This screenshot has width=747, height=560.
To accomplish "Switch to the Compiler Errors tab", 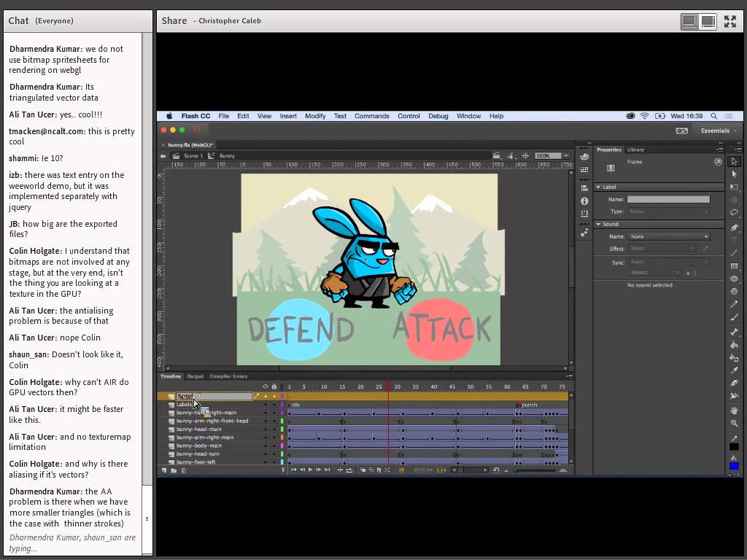I will (x=228, y=376).
